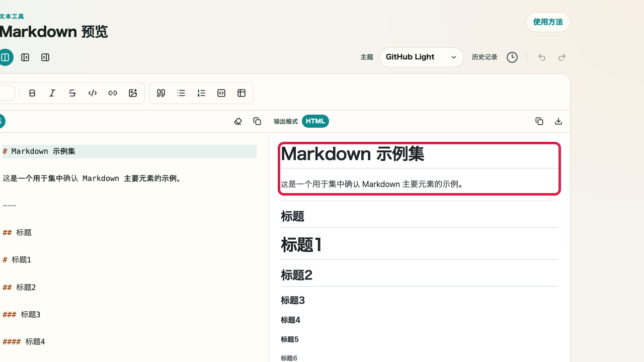Insert inline code

93,93
